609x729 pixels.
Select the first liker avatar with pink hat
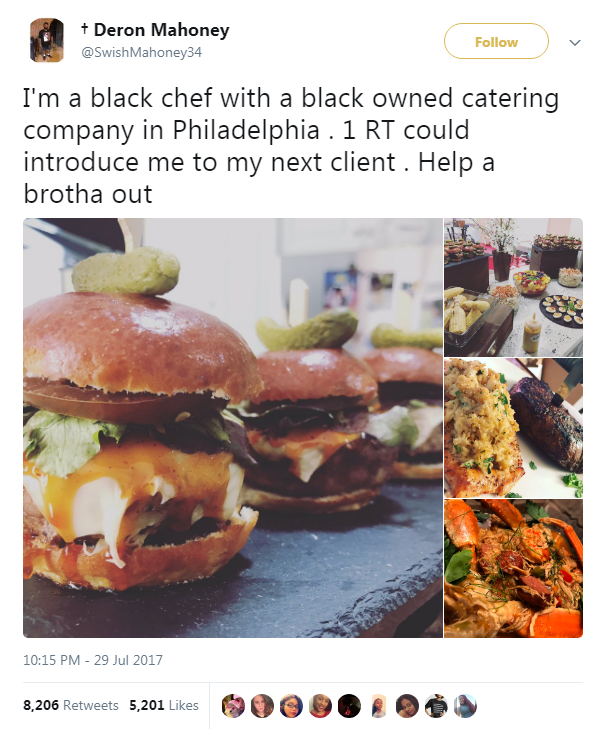tap(233, 706)
